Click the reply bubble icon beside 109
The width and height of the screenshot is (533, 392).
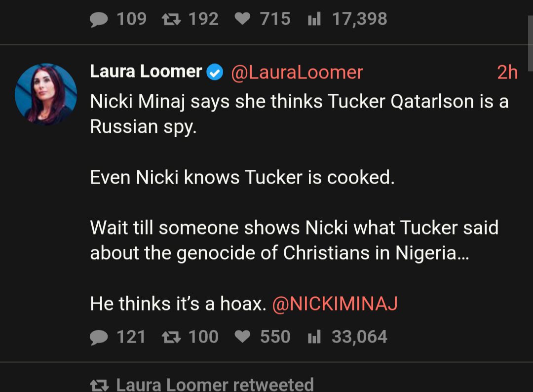tap(99, 19)
